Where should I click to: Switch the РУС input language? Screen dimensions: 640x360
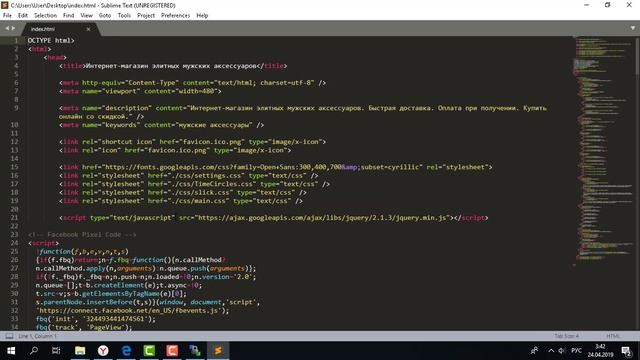[576, 351]
